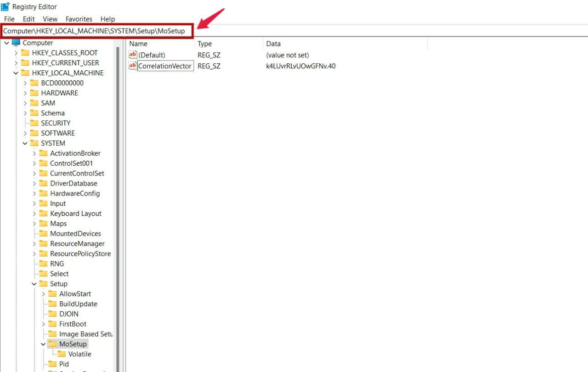Collapse the Setup key
This screenshot has width=588, height=372.
pos(34,284)
